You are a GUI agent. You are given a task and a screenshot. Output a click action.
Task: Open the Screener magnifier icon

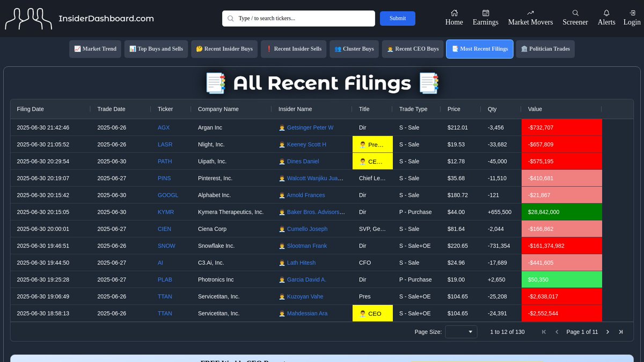(x=575, y=13)
